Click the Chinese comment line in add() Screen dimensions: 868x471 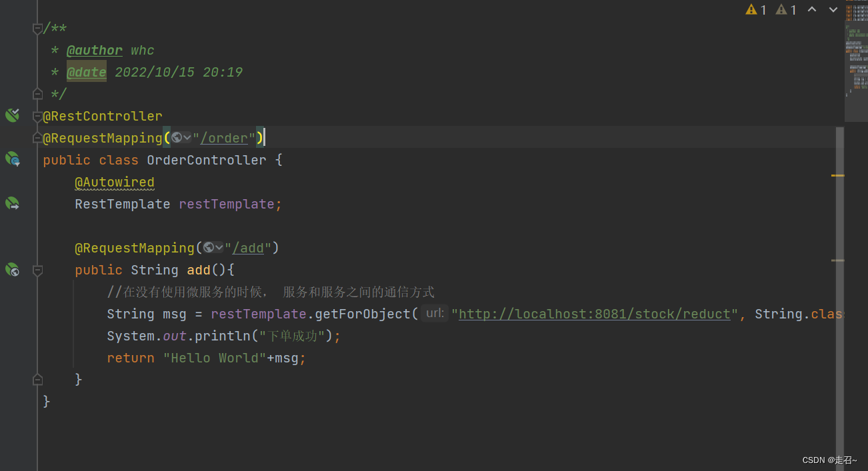pos(271,292)
